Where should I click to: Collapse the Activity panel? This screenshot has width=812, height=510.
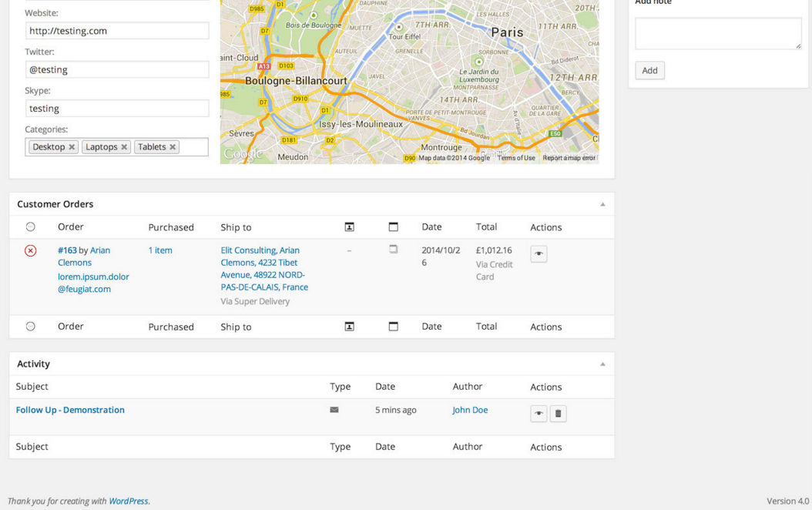click(x=602, y=364)
